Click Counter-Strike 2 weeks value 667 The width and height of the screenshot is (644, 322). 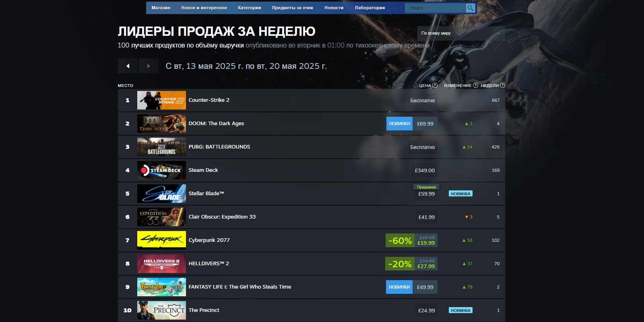[495, 100]
